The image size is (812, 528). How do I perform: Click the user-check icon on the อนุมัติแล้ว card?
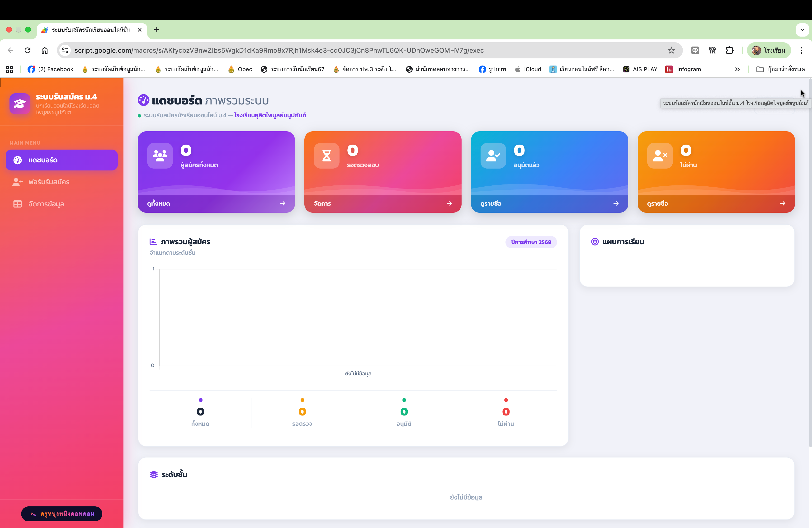coord(493,156)
